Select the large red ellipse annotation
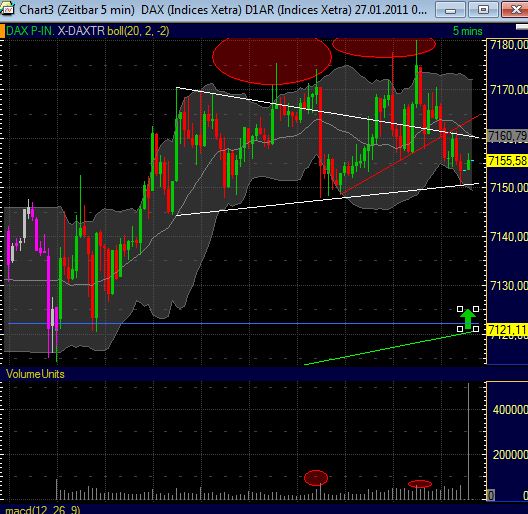Viewport: 528px width, 514px height. [272, 61]
